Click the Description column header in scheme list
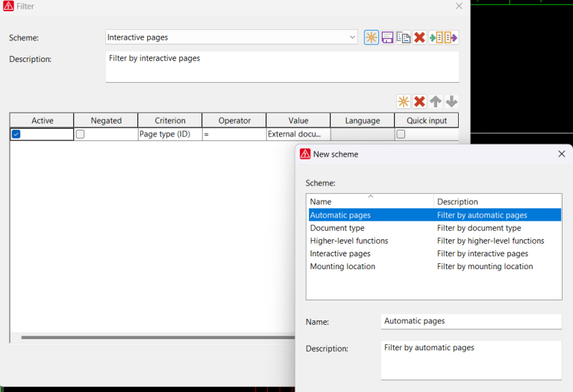Screen dimensions: 573x392 (x=498, y=201)
